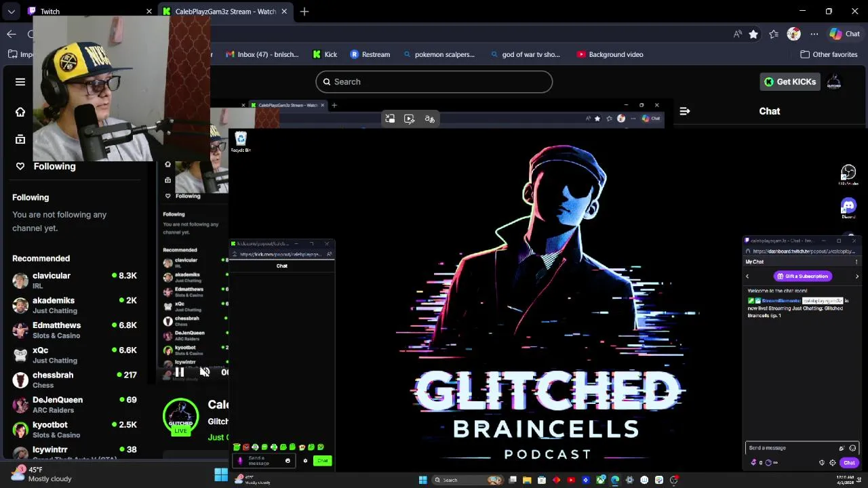Viewport: 868px width, 488px height.
Task: Open the Background video bookmark
Action: (x=610, y=54)
